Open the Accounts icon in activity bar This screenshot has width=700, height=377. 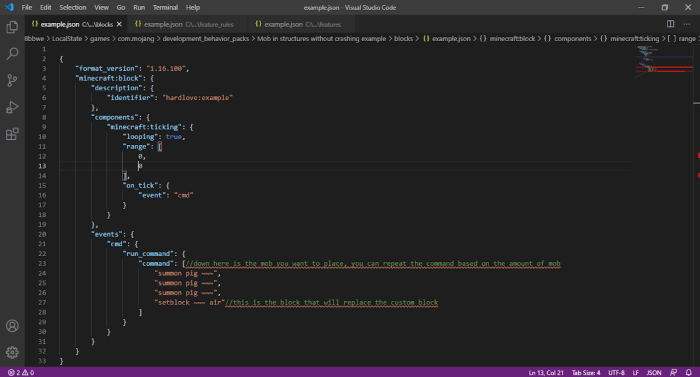(x=12, y=326)
